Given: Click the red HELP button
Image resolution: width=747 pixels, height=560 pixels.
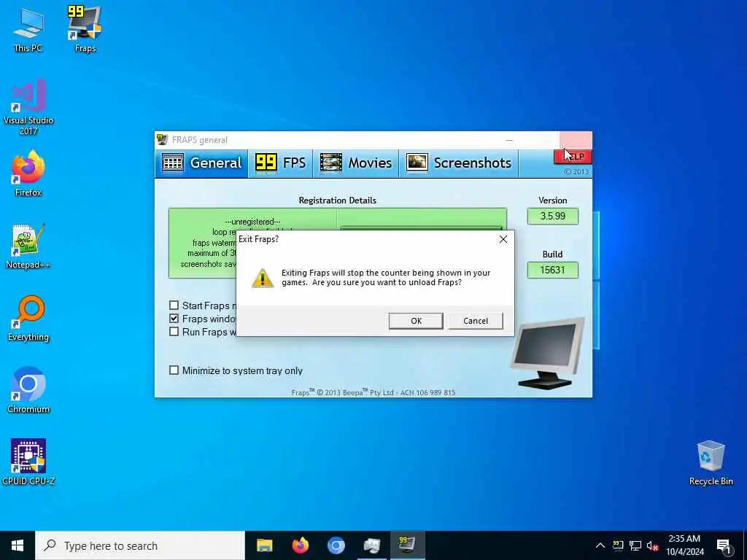Looking at the screenshot, I should tap(573, 157).
